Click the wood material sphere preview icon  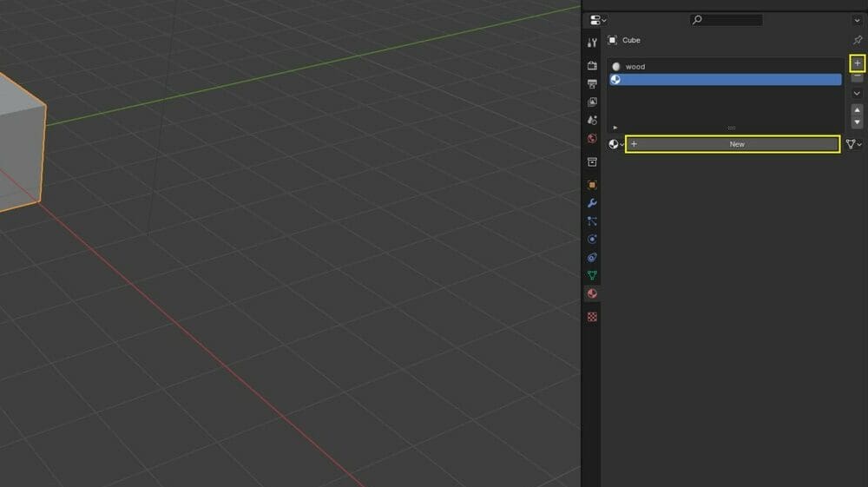click(615, 66)
